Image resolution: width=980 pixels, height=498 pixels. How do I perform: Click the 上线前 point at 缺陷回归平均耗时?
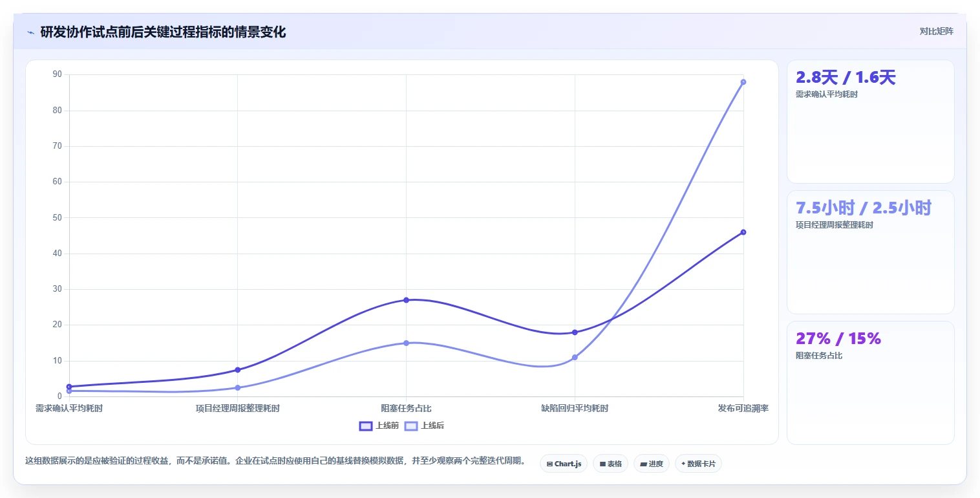(x=575, y=332)
